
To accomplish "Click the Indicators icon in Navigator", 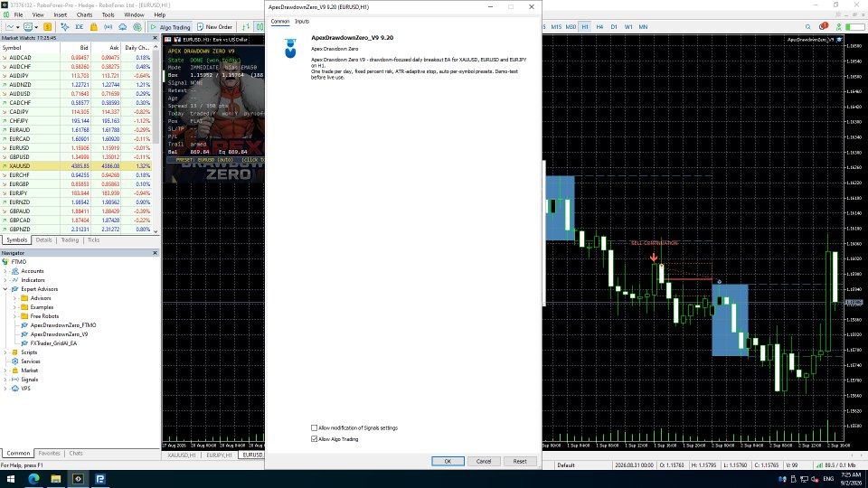I will point(15,280).
